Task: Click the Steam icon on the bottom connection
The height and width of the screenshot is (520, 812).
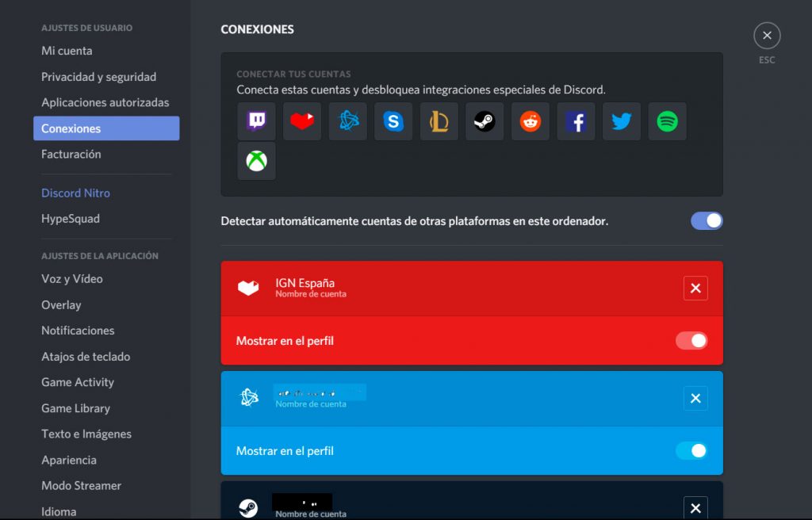Action: (248, 507)
